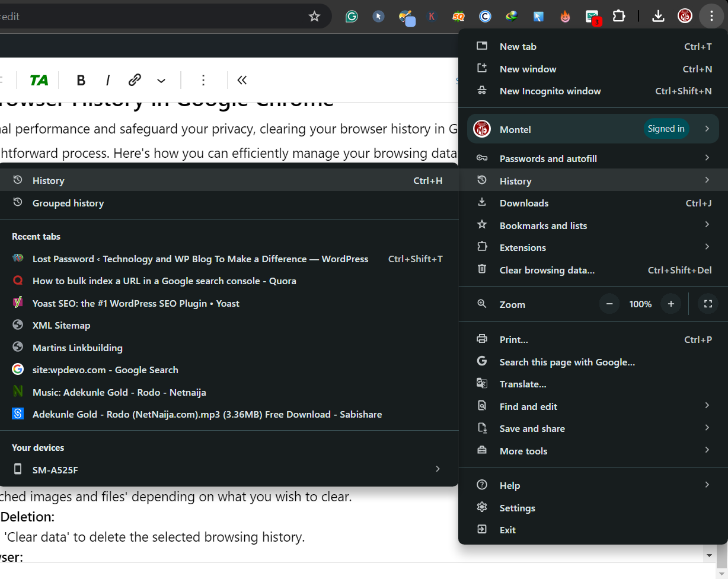Open editor block options three-dot menu
728x579 pixels.
203,80
